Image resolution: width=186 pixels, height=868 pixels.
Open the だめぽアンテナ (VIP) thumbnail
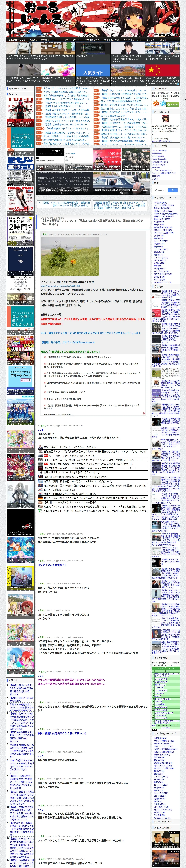[x=93, y=48]
